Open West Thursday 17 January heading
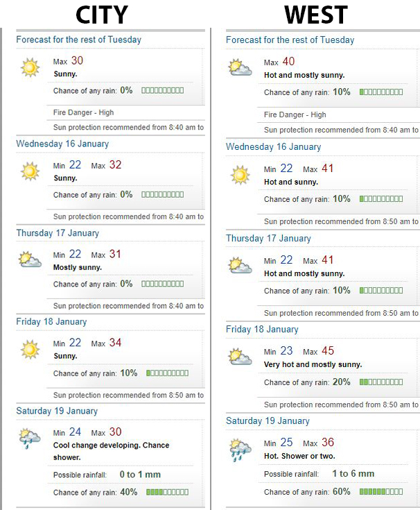420x510 pixels. (268, 238)
